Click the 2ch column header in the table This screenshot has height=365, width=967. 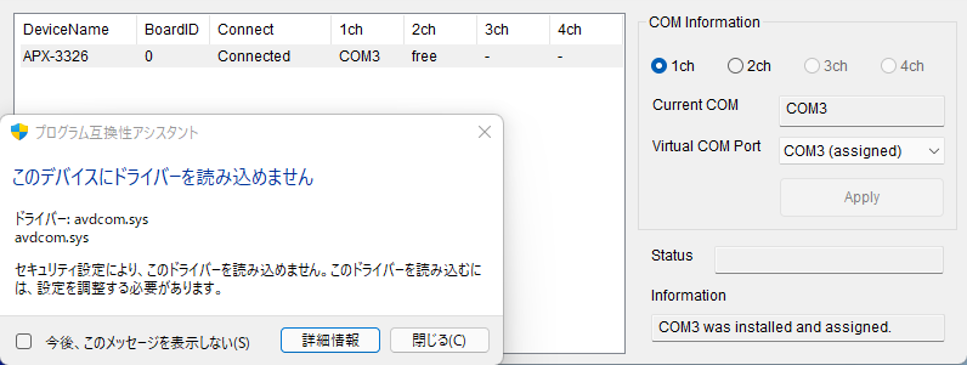coord(440,30)
